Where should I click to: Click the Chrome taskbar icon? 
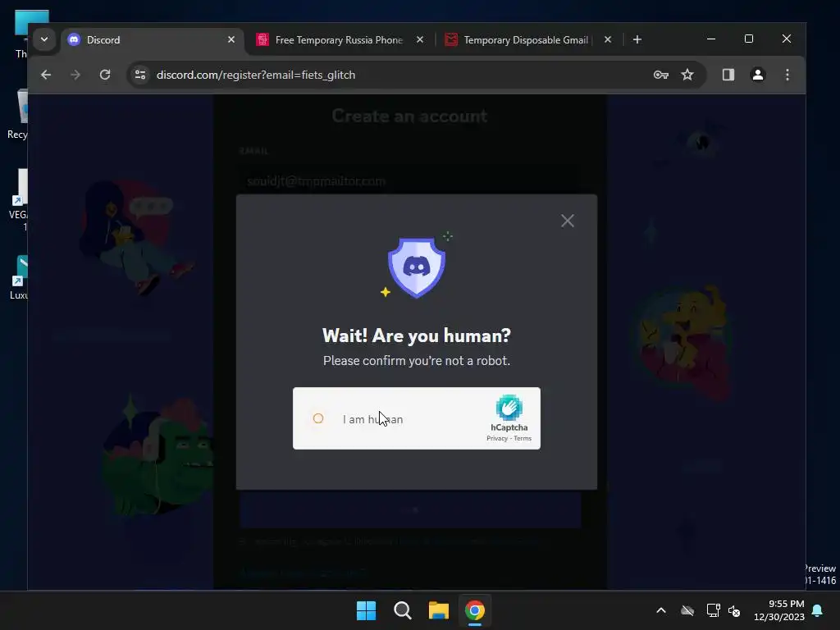coord(475,610)
